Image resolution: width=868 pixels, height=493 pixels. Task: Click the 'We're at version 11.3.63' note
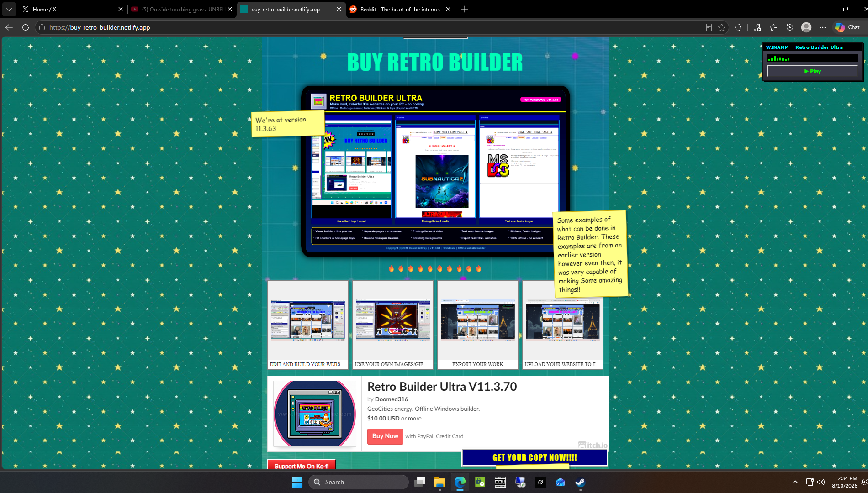tap(288, 124)
